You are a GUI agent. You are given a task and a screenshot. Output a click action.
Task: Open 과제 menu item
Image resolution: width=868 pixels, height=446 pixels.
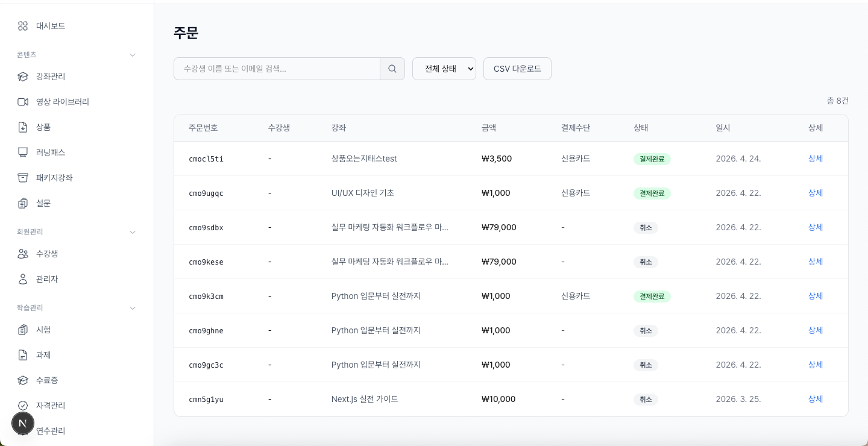77,355
